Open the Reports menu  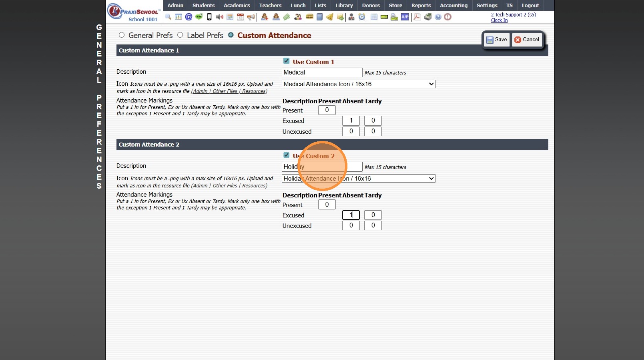421,6
